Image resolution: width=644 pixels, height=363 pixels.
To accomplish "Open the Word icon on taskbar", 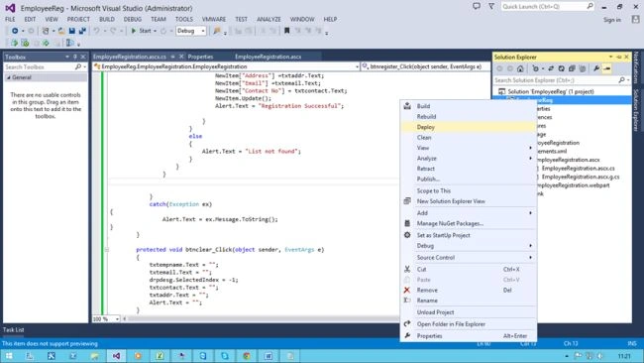I will pyautogui.click(x=268, y=356).
